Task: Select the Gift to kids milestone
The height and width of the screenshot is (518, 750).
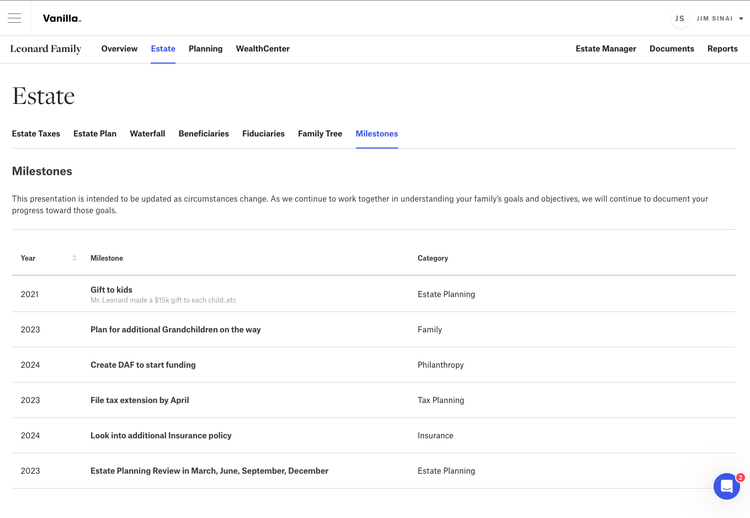Action: 111,289
